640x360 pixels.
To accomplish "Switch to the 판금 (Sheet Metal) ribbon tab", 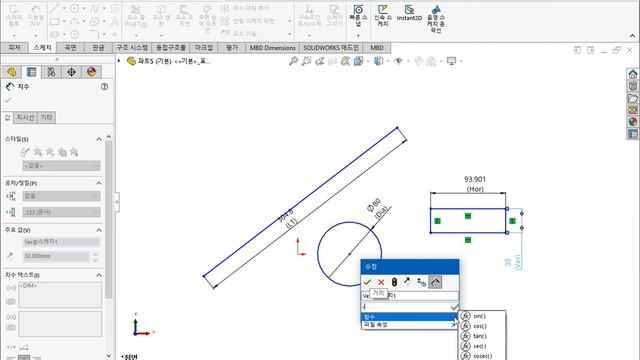I will (x=98, y=48).
